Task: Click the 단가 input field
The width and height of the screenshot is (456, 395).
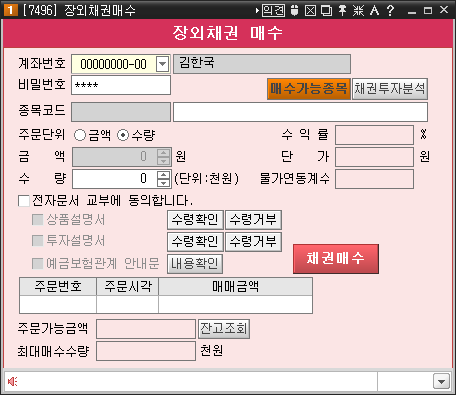Action: pos(374,157)
